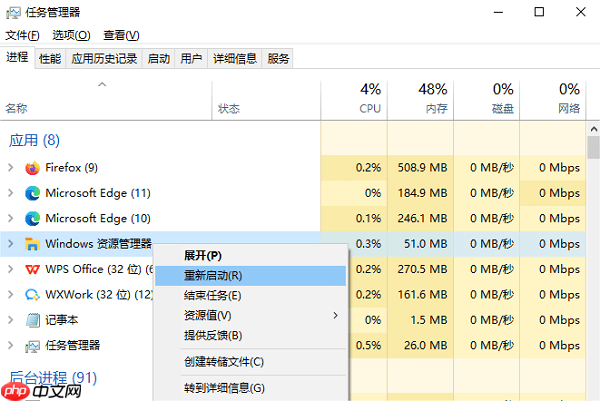Click the vertical scrollbar of process list
Image resolution: width=600 pixels, height=401 pixels.
(593, 250)
